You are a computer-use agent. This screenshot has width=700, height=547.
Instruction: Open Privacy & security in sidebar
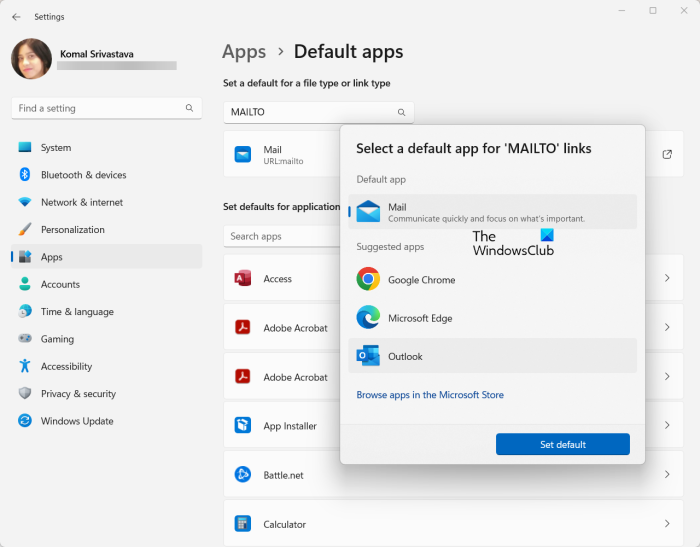click(78, 394)
